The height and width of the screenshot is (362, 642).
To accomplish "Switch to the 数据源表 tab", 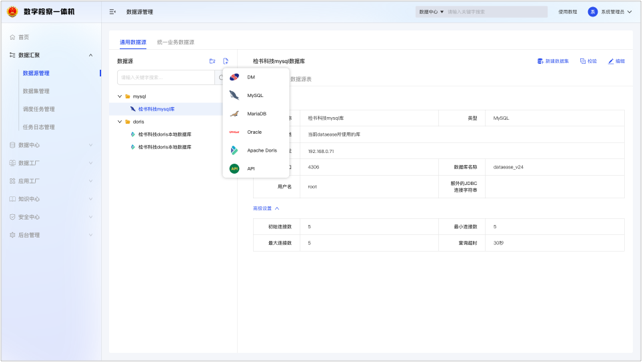I will 301,79.
